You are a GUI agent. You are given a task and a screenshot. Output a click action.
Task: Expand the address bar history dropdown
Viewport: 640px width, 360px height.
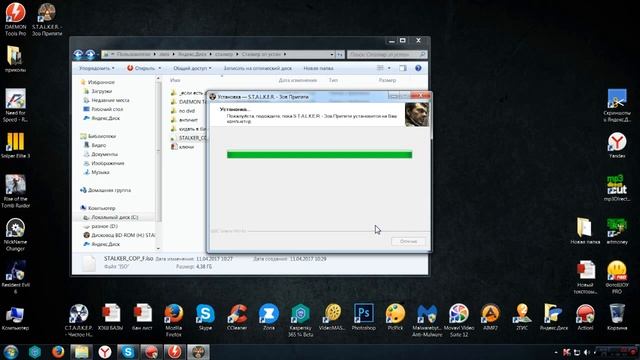332,54
